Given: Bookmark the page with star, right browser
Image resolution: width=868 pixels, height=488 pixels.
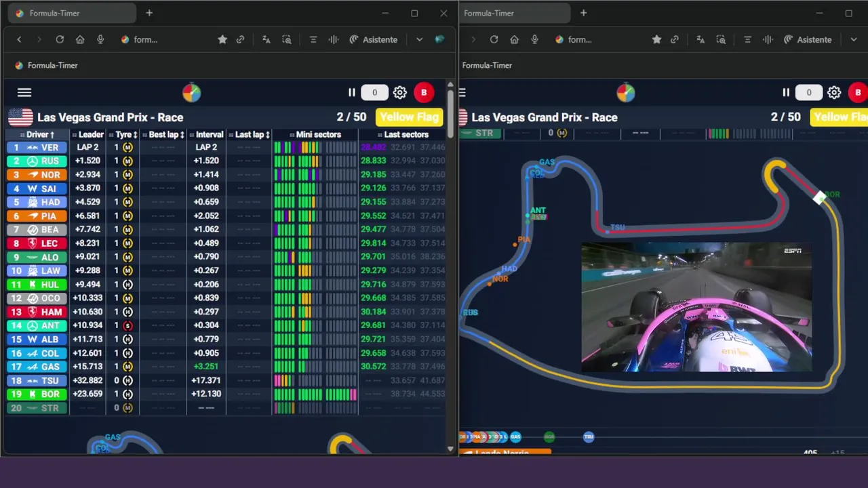Looking at the screenshot, I should [656, 39].
